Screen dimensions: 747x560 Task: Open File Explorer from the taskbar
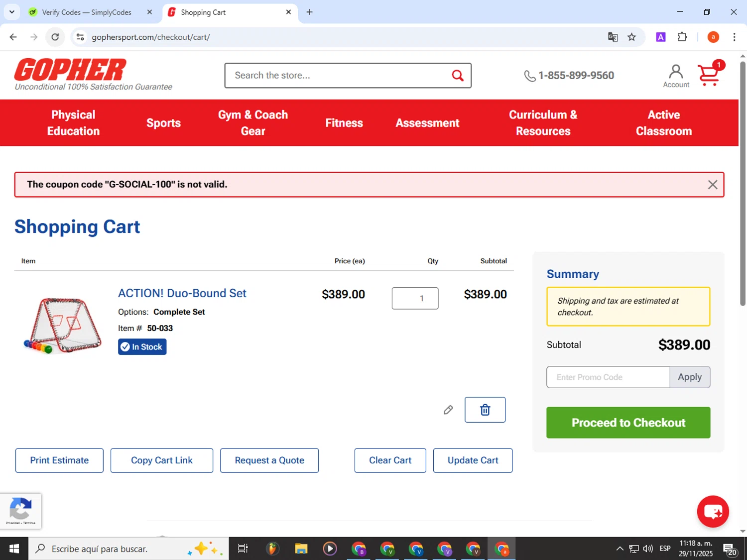tap(301, 549)
